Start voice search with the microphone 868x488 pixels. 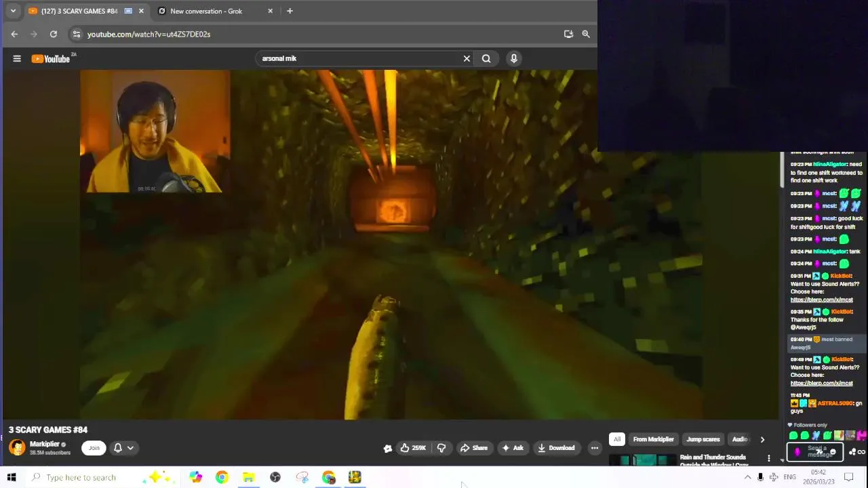[x=513, y=58]
